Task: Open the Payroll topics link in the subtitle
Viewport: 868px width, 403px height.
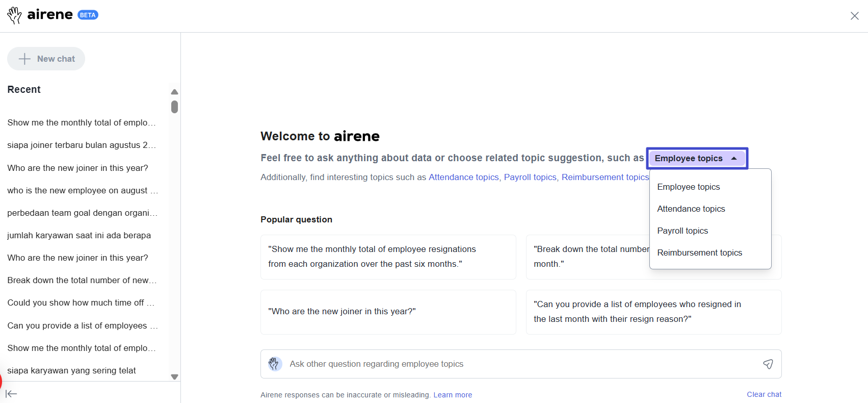Action: pos(530,177)
